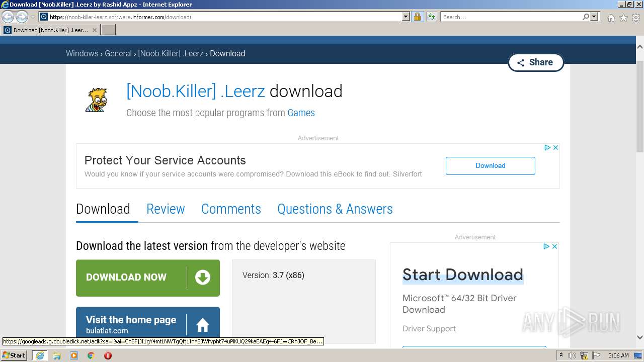Viewport: 644px width, 362px height.
Task: Open the Home page icon
Action: 611,18
